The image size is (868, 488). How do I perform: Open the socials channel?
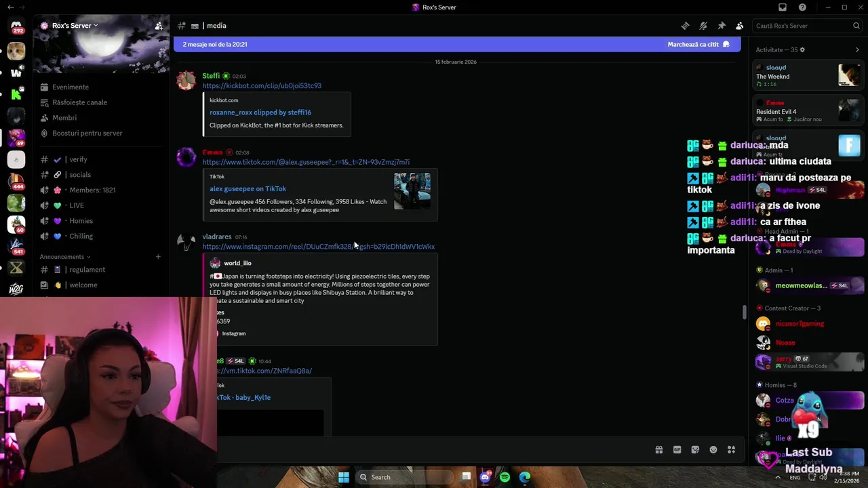[x=102, y=175]
